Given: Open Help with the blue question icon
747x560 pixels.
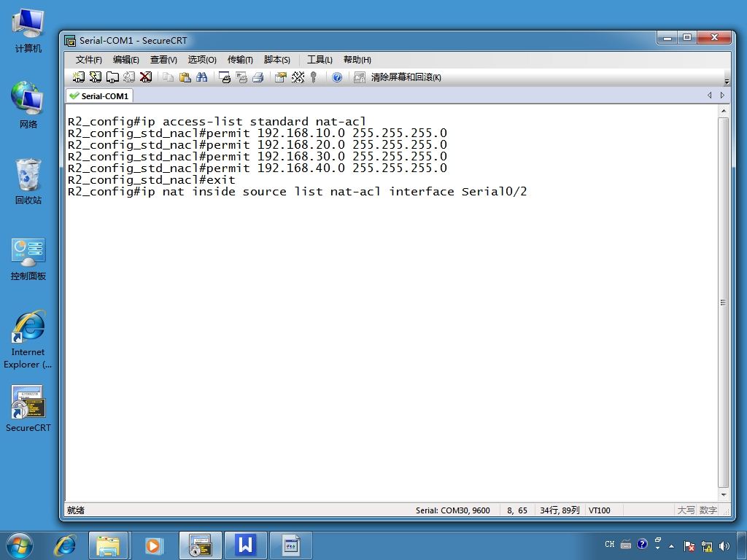Looking at the screenshot, I should point(337,77).
